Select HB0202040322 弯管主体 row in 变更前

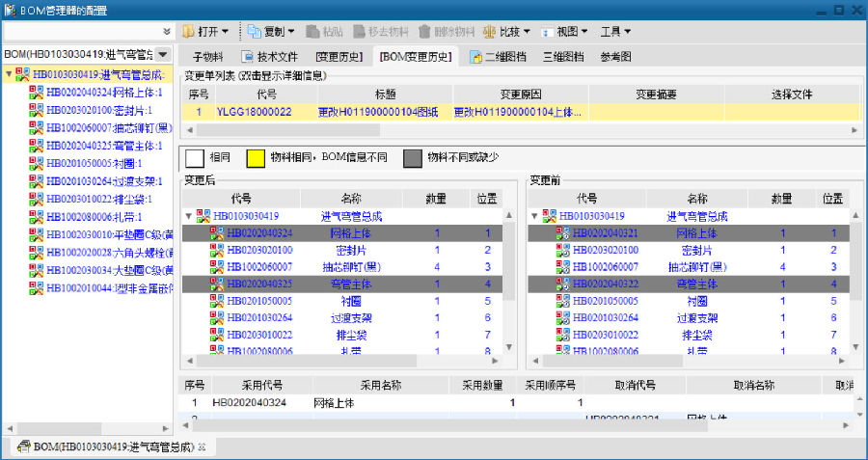[x=688, y=284]
